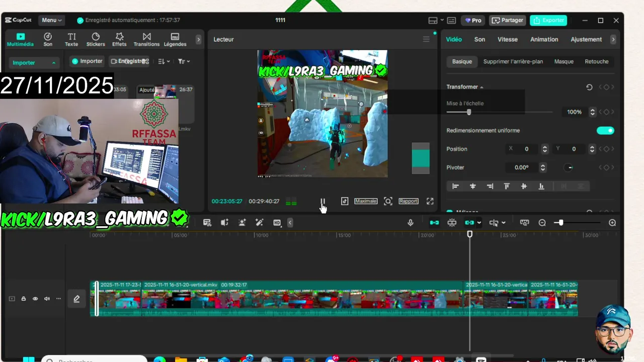Viewport: 644px width, 362px height.
Task: Open the Texte panel
Action: 71,40
